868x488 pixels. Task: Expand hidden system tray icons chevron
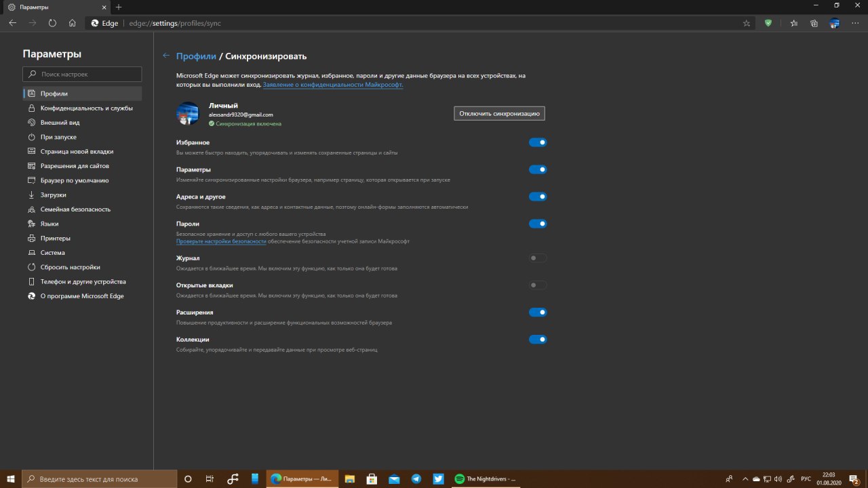pos(745,479)
